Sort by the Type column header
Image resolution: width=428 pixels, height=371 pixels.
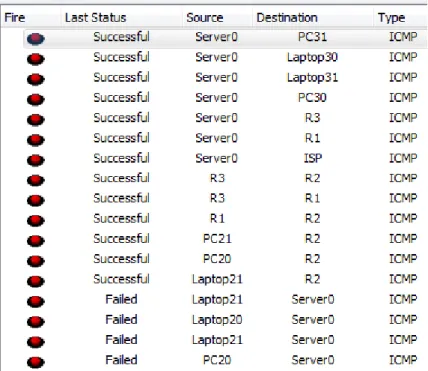[401, 17]
